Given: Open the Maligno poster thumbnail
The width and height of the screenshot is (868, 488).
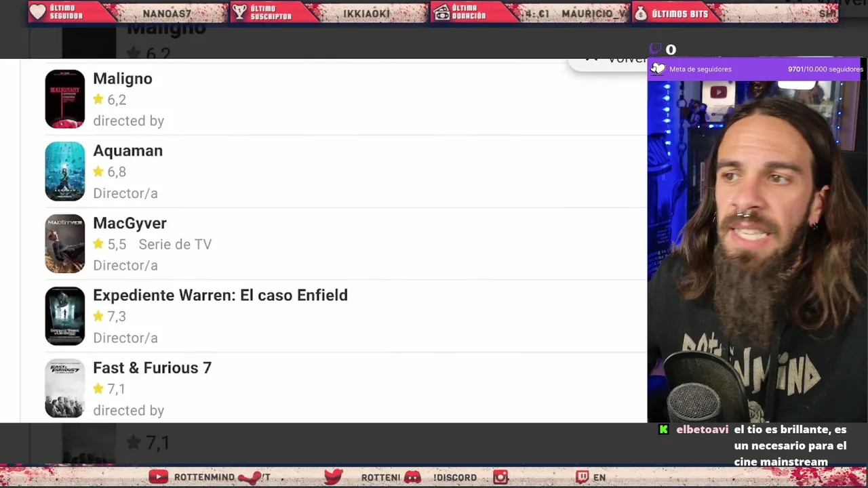Looking at the screenshot, I should pos(65,99).
